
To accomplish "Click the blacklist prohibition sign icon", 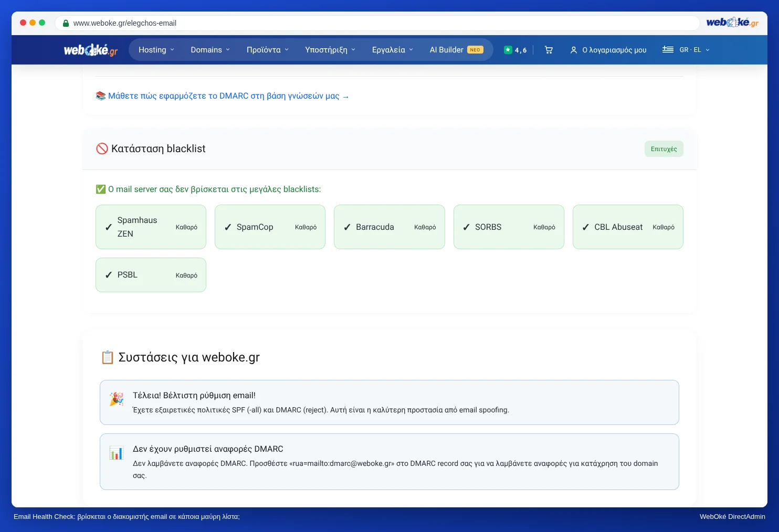I will coord(102,148).
